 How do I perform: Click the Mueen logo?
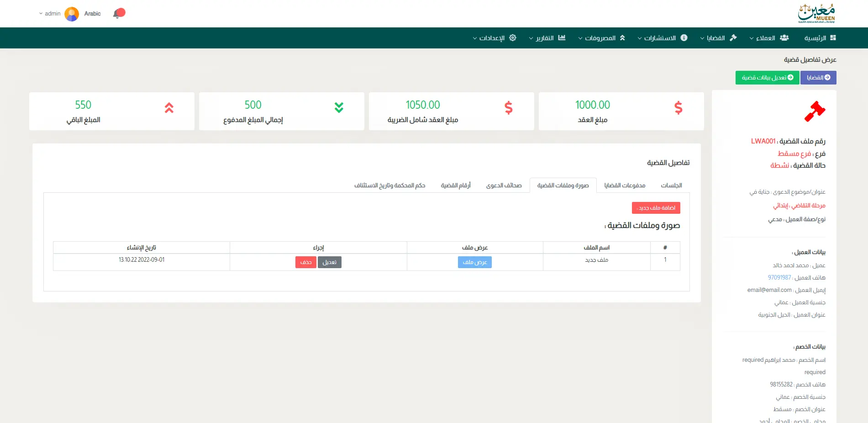[x=816, y=14]
